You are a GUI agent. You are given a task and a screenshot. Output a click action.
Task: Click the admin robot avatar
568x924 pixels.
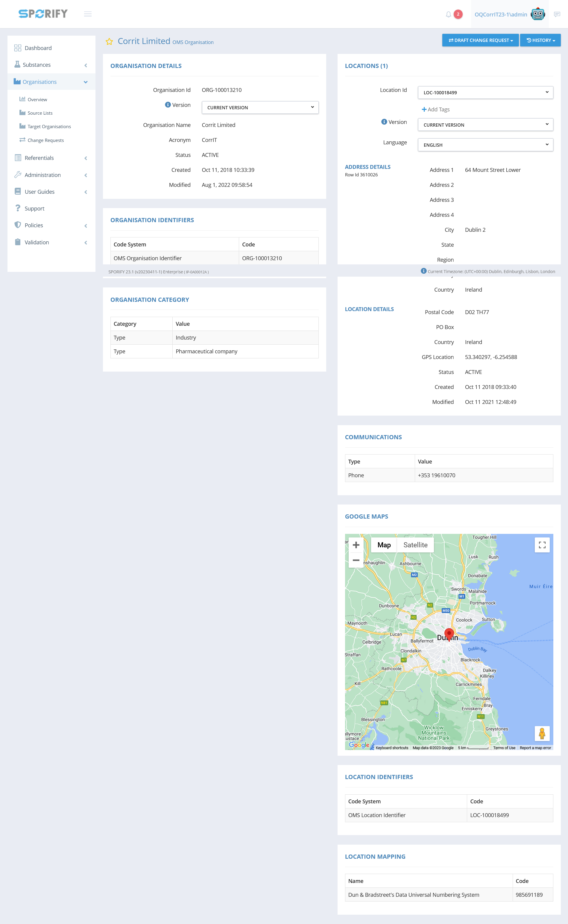tap(537, 14)
